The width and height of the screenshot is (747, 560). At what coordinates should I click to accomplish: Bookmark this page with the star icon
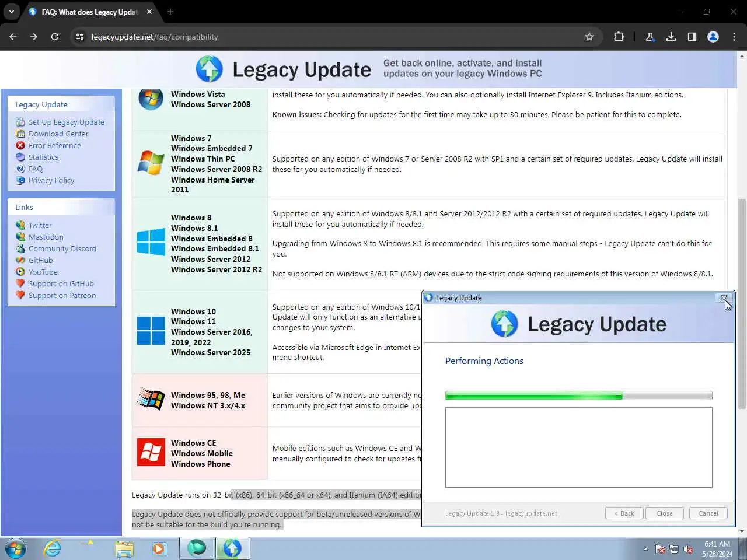tap(589, 37)
